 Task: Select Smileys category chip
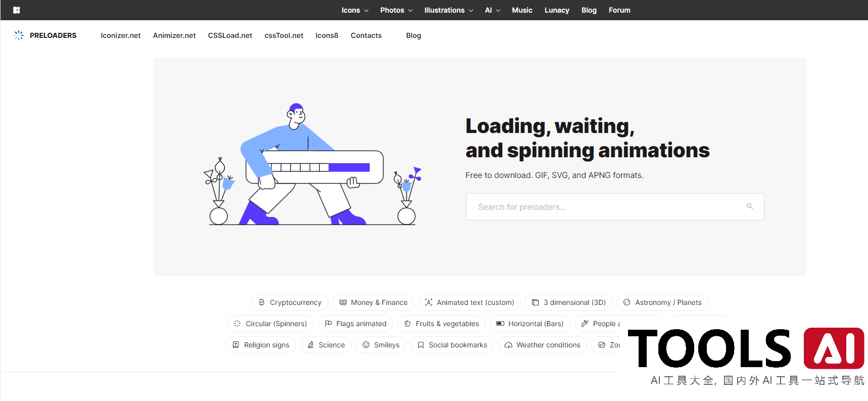[x=381, y=345]
